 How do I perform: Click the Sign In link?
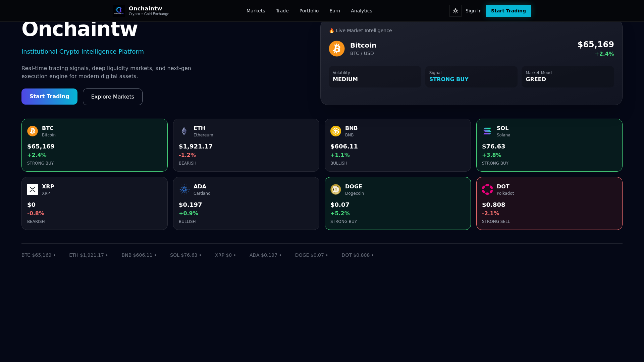[x=473, y=11]
